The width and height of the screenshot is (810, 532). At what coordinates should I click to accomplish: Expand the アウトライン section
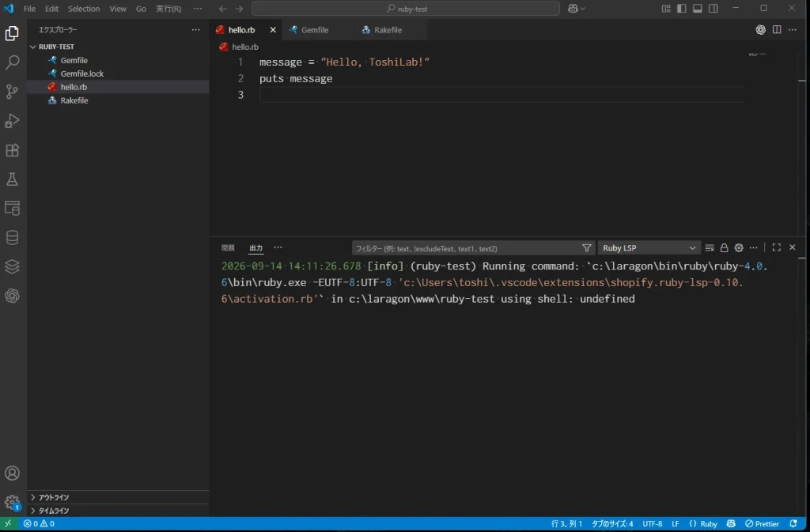pos(118,497)
